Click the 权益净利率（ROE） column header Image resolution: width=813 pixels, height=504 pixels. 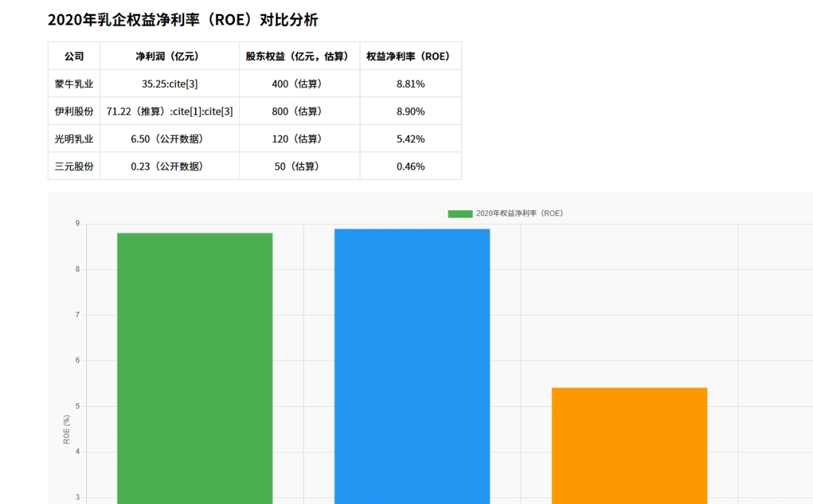(410, 56)
